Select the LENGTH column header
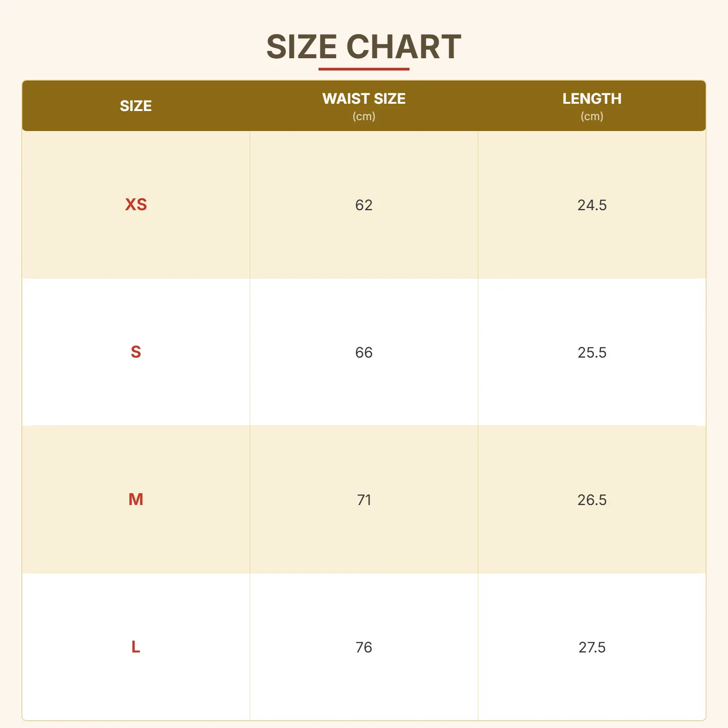 [x=591, y=99]
